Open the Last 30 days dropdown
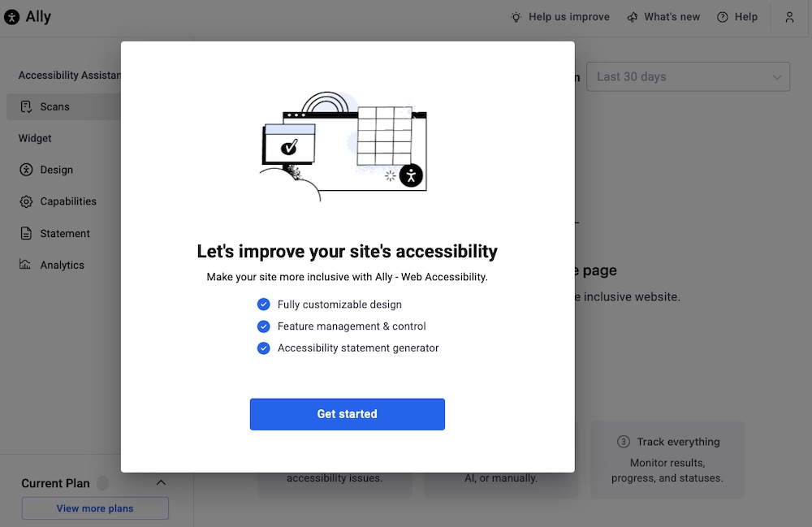The image size is (812, 527). click(x=688, y=77)
